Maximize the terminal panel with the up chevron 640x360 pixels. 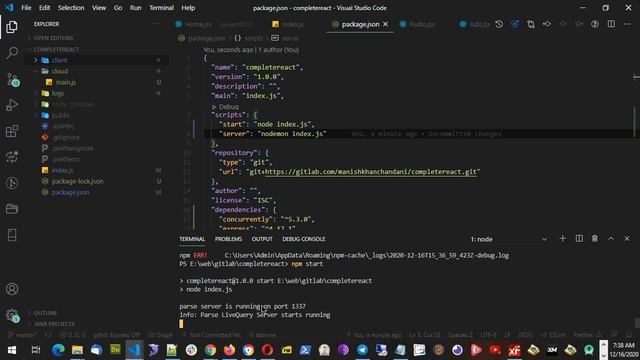(x=611, y=239)
